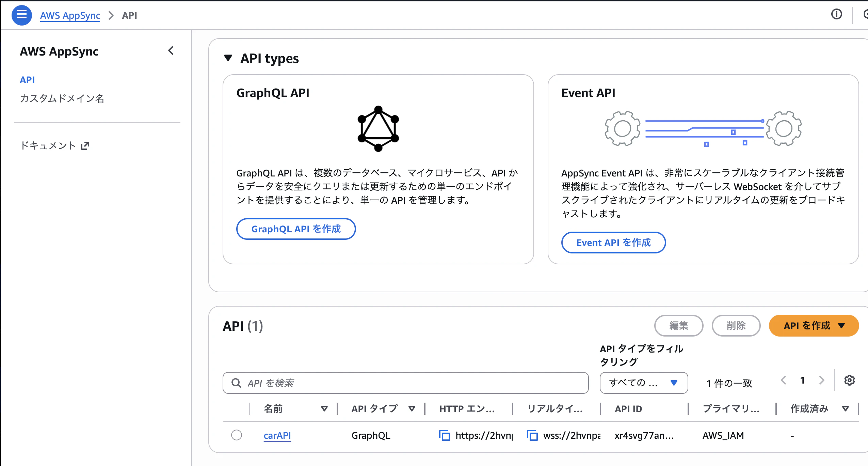
Task: Click the GraphQL API card heading
Action: tap(273, 93)
